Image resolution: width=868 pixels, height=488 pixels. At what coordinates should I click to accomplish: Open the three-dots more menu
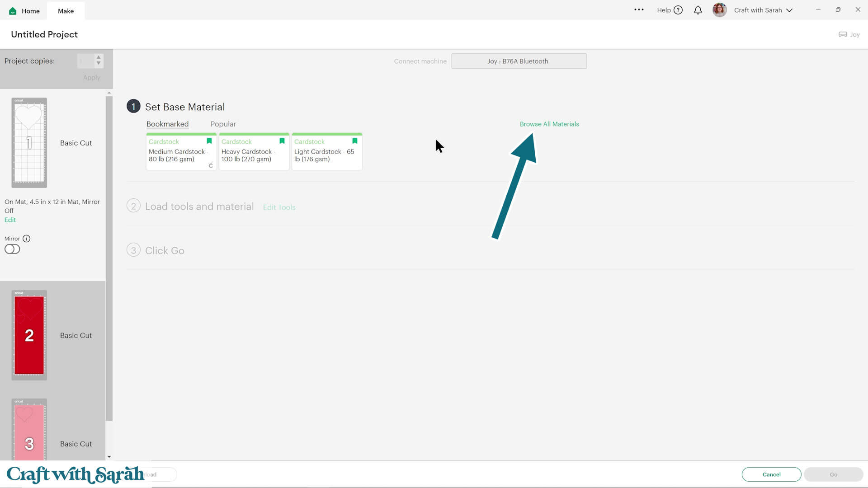click(638, 10)
